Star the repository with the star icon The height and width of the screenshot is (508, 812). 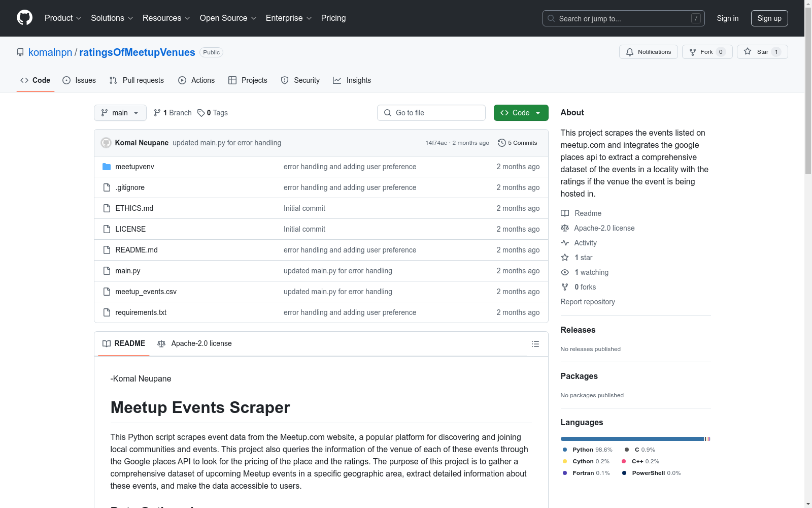(x=748, y=51)
